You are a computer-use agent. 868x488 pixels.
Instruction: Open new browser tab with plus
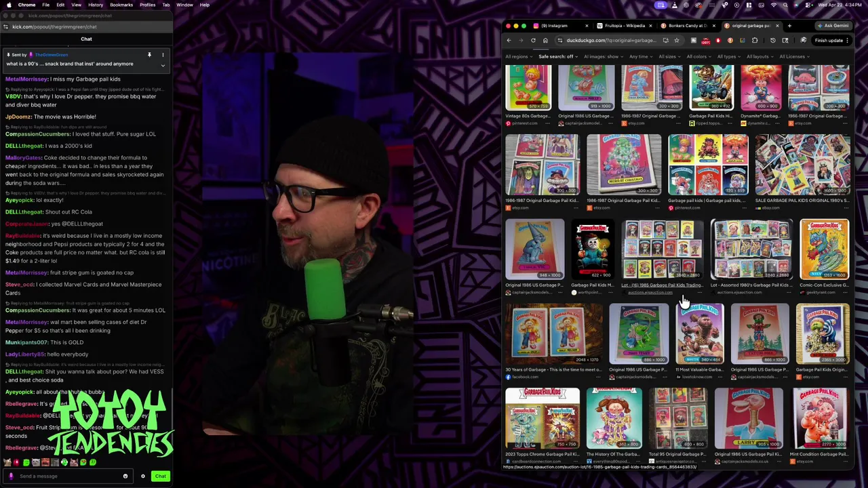tap(789, 26)
